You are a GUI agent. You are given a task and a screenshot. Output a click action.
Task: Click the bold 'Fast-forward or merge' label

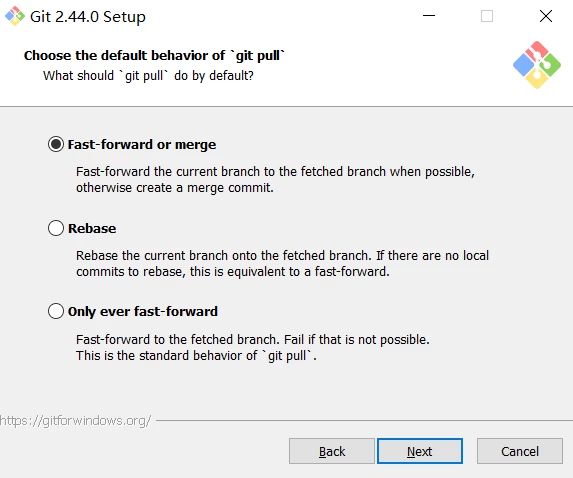[x=142, y=144]
